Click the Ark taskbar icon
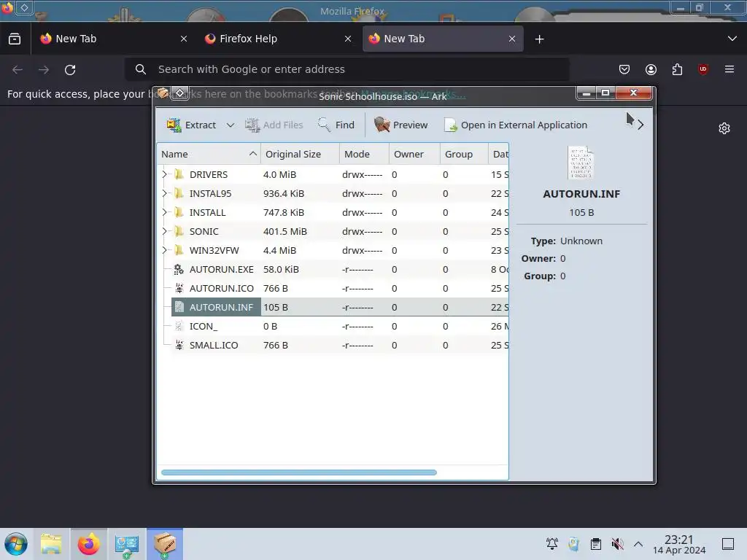This screenshot has height=560, width=747. click(x=165, y=544)
